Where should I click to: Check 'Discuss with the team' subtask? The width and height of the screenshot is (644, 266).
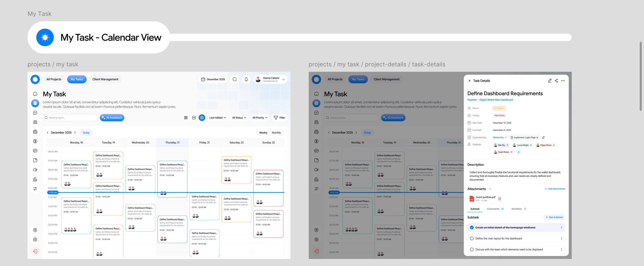tap(472, 249)
